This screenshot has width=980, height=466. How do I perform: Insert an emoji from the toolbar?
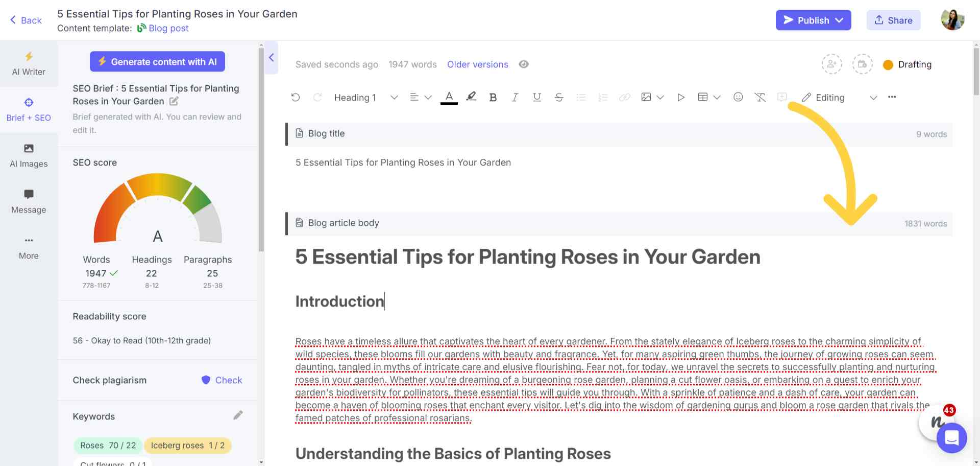(738, 97)
